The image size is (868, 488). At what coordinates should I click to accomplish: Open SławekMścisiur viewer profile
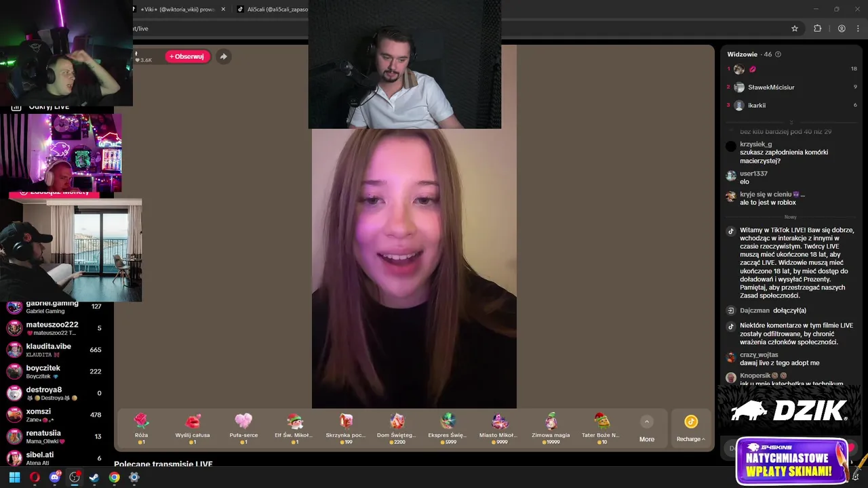[771, 87]
